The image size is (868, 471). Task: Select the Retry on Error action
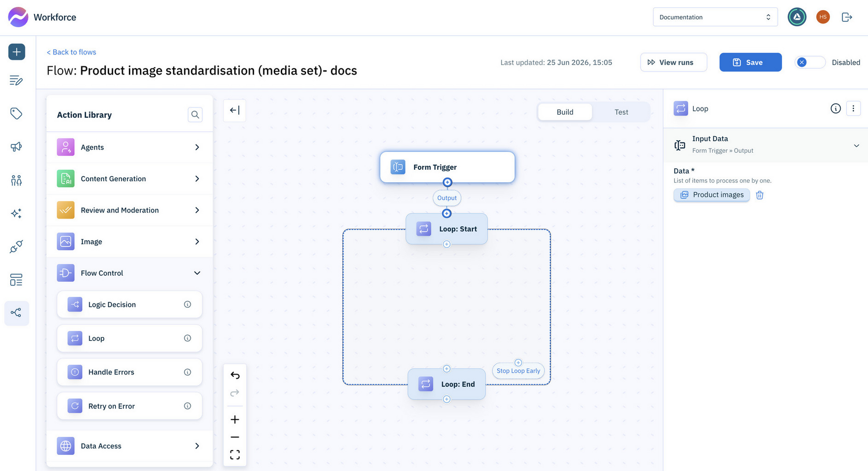coord(130,406)
